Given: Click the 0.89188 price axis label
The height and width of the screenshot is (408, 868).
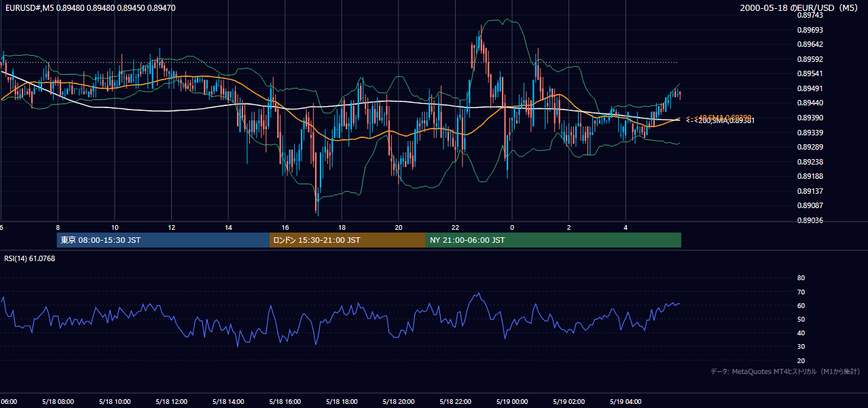Looking at the screenshot, I should [809, 176].
